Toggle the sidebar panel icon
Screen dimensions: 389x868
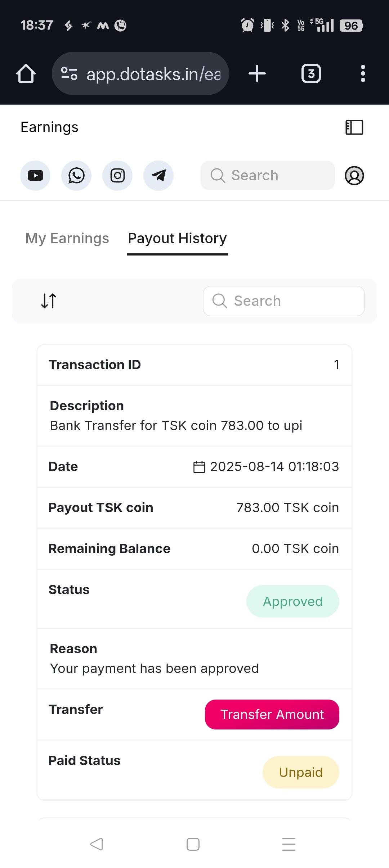pyautogui.click(x=354, y=127)
